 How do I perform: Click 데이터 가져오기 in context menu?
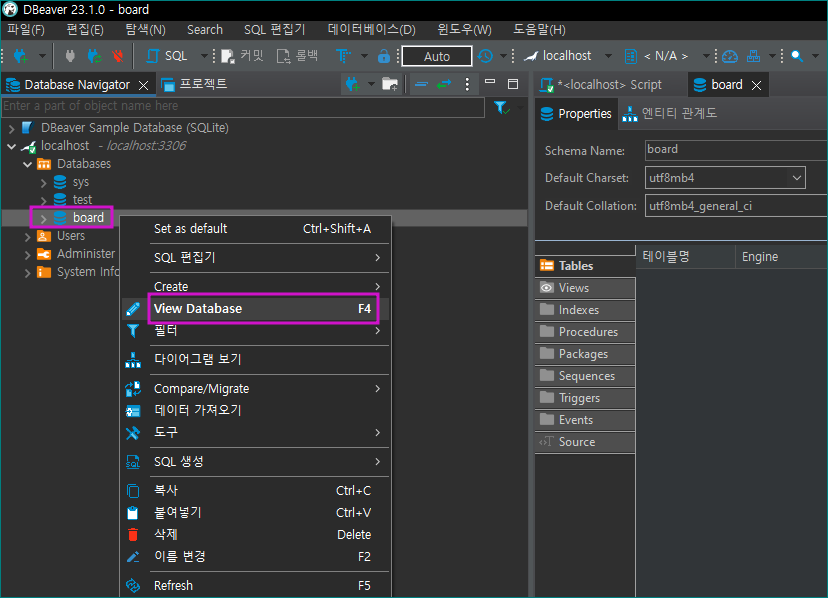(256, 410)
